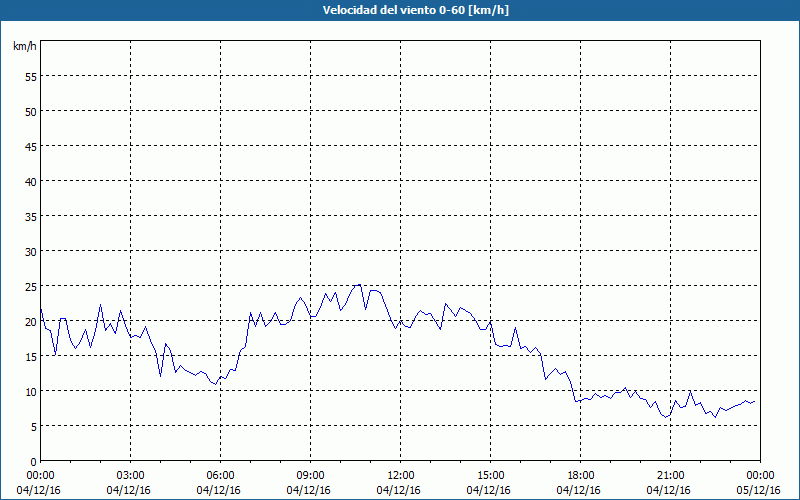This screenshot has width=800, height=500.
Task: Click the 09:00 time label on X axis
Action: click(310, 476)
